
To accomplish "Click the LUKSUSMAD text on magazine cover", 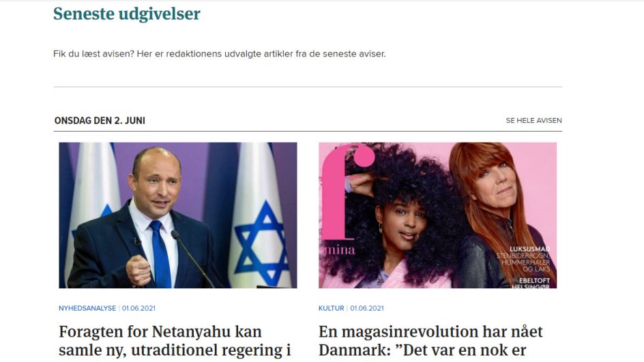I will tap(529, 249).
